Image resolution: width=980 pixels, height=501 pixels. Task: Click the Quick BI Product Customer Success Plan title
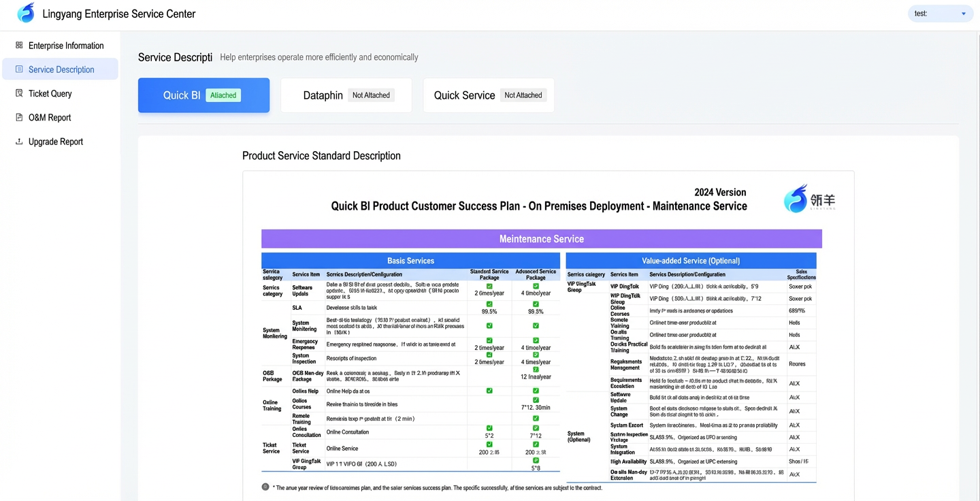pos(539,206)
